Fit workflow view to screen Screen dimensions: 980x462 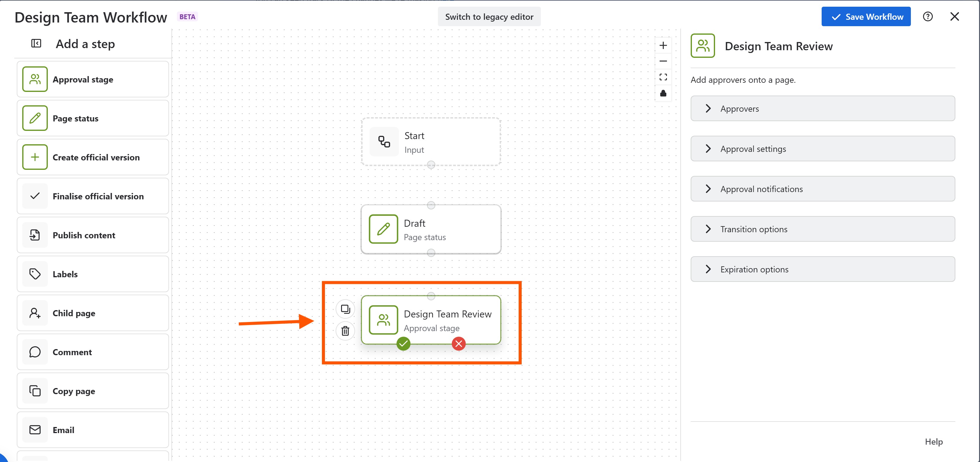pos(663,77)
